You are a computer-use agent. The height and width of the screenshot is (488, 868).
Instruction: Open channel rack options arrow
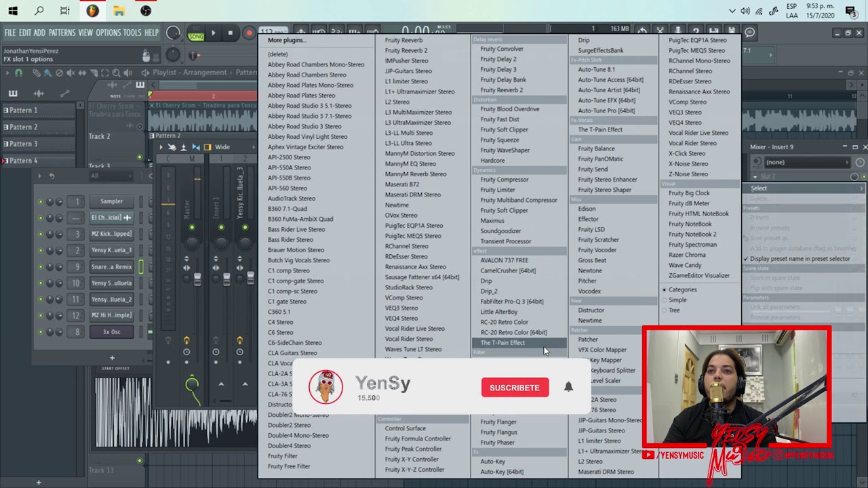(x=39, y=176)
